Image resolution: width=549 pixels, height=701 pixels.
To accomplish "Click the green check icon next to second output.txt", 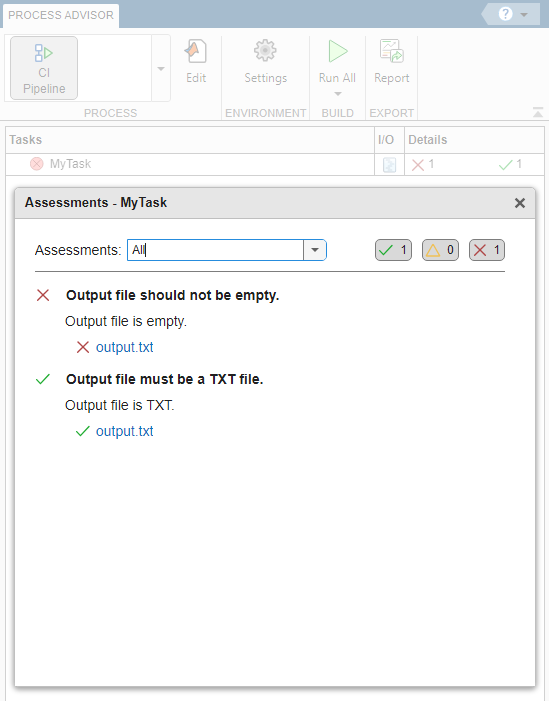I will (83, 431).
